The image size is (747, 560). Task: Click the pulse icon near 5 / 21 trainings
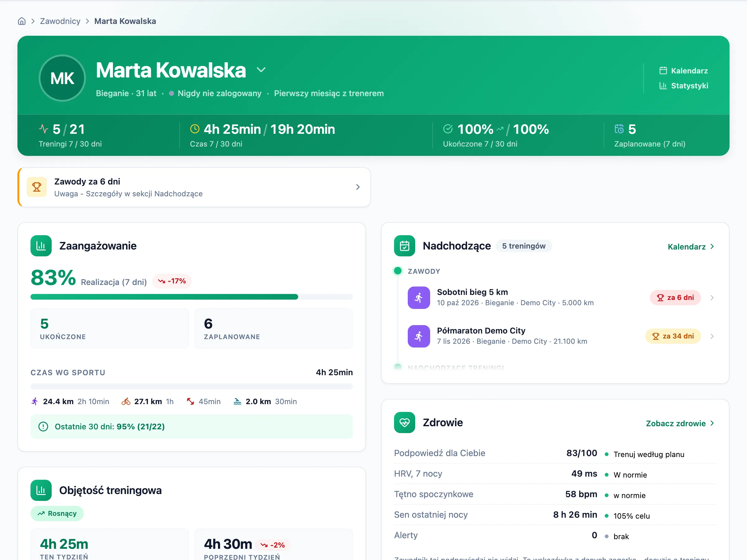click(x=44, y=129)
